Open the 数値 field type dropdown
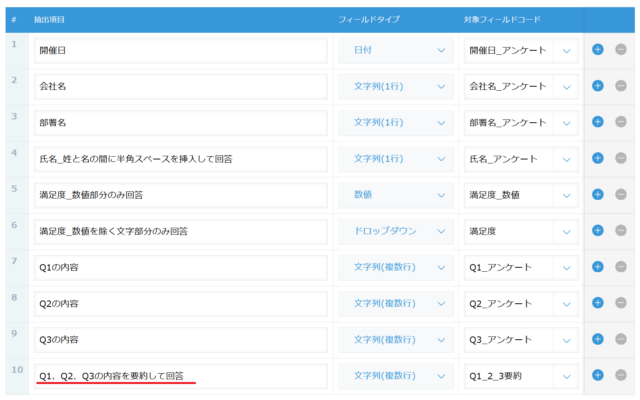This screenshot has width=640, height=400. (x=396, y=195)
